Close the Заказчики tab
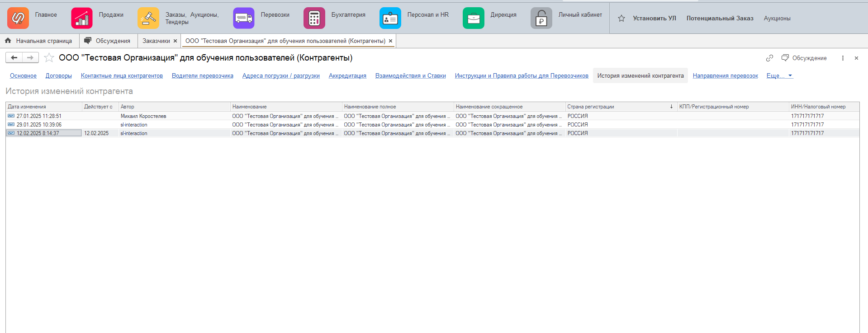868x333 pixels. coord(175,41)
